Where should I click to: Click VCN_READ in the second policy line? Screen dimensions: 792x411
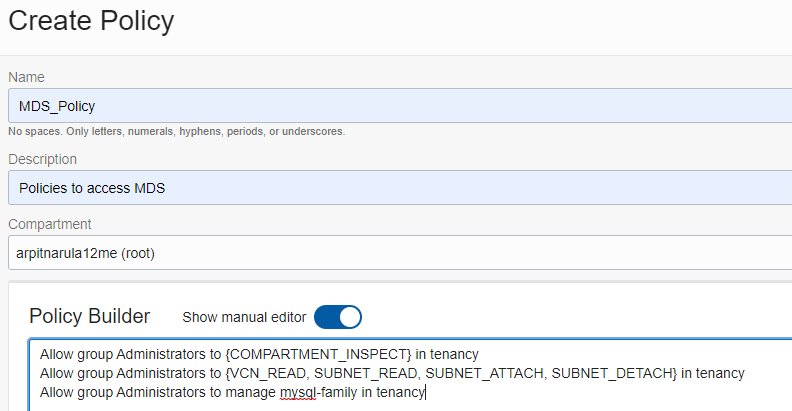coord(268,373)
